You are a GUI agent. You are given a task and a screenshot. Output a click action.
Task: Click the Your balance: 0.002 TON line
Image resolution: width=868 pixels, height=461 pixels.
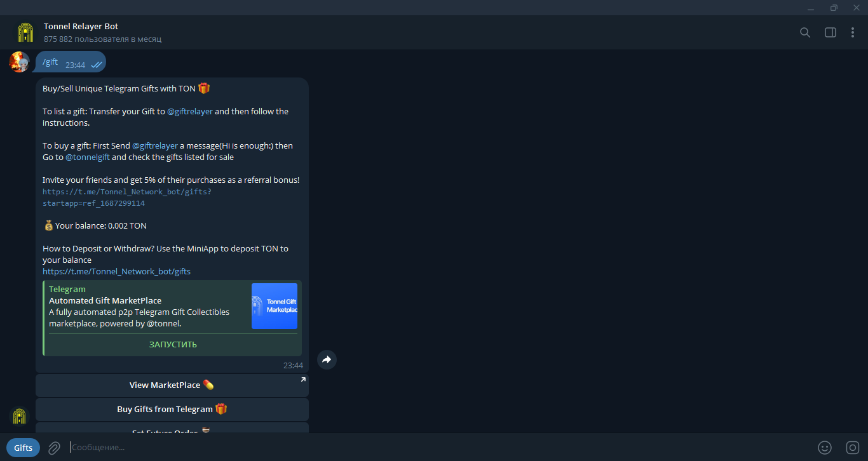(95, 225)
